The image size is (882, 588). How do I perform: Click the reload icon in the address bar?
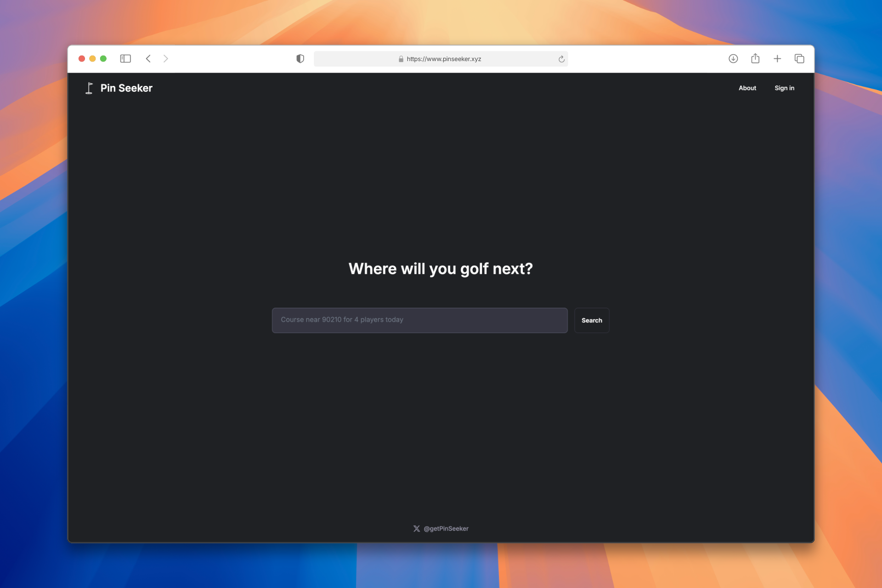(560, 59)
